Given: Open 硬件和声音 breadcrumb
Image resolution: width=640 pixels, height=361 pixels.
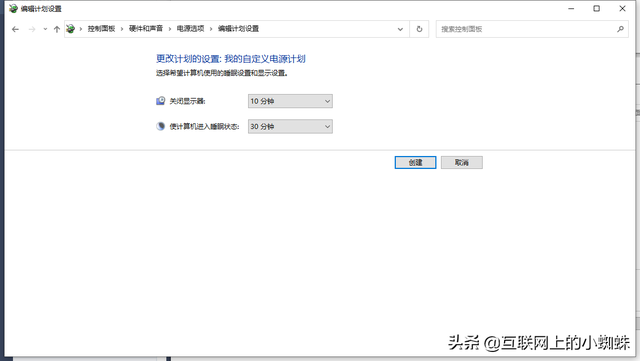Looking at the screenshot, I should pyautogui.click(x=146, y=29).
